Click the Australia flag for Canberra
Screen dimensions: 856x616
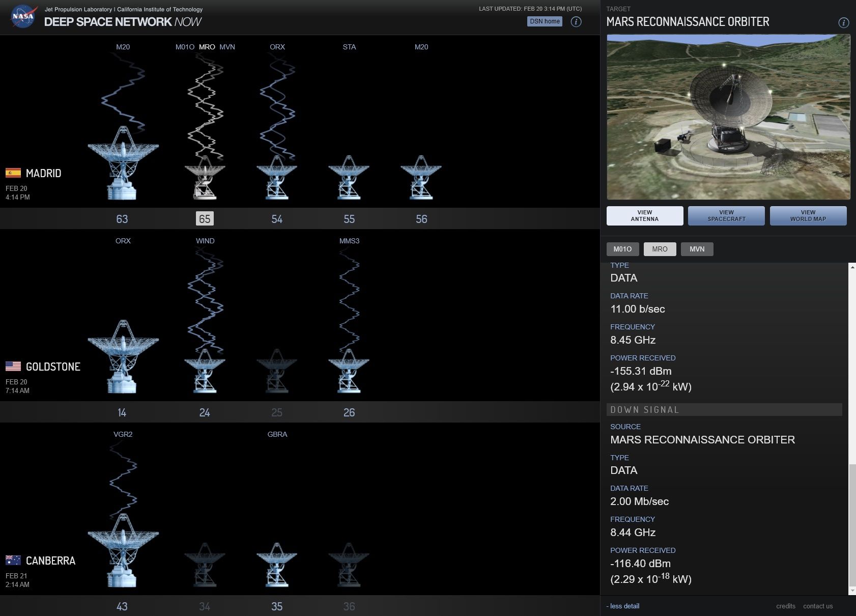click(x=13, y=560)
